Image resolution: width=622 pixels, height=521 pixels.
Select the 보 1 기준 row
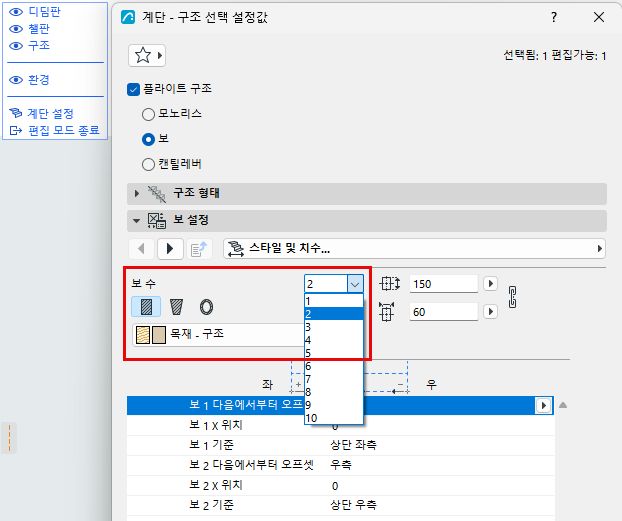point(340,445)
